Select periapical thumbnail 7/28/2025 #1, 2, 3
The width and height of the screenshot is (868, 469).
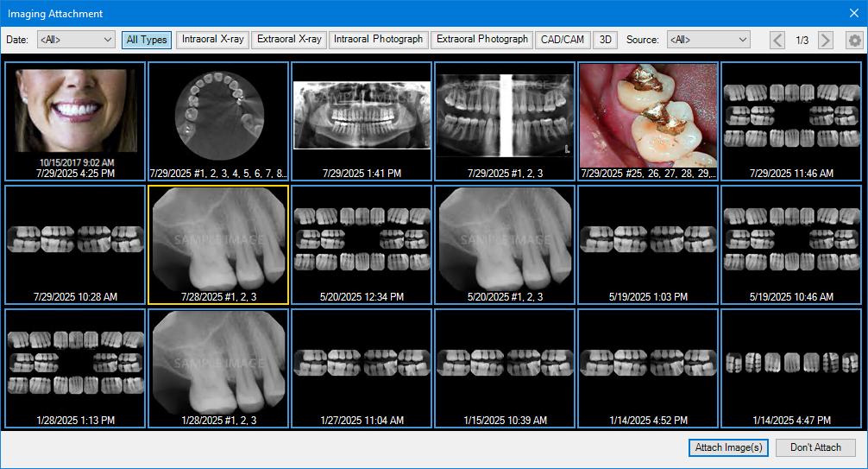[x=218, y=245]
